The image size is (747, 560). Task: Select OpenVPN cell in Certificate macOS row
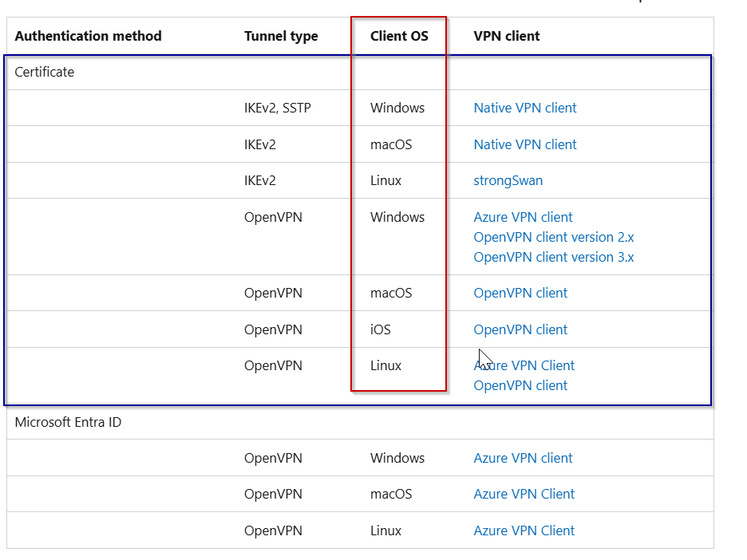273,293
